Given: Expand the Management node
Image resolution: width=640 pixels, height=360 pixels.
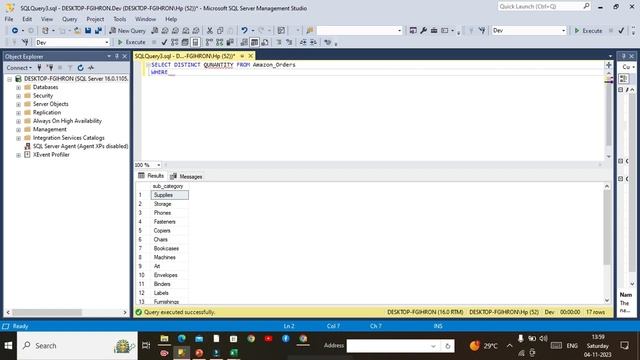Looking at the screenshot, I should 18,129.
